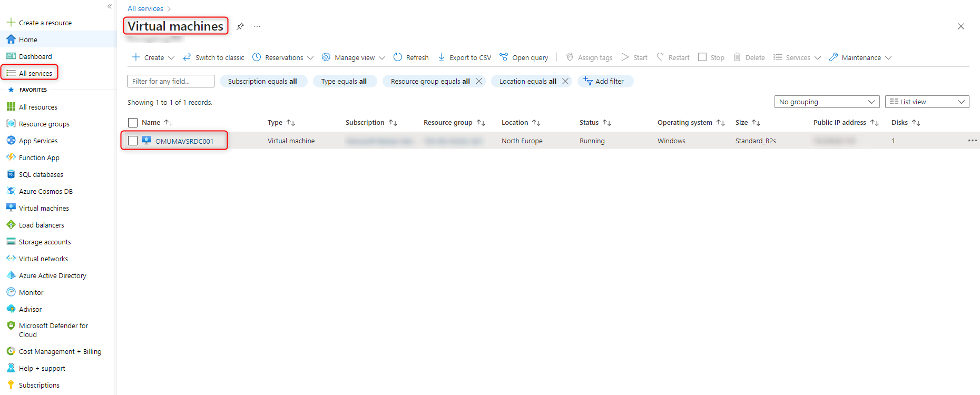Expand the No grouping dropdown

[x=826, y=102]
